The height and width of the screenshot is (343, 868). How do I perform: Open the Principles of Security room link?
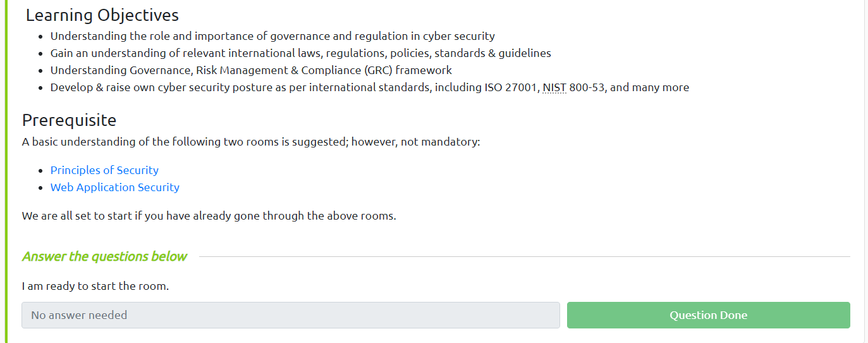coord(104,170)
